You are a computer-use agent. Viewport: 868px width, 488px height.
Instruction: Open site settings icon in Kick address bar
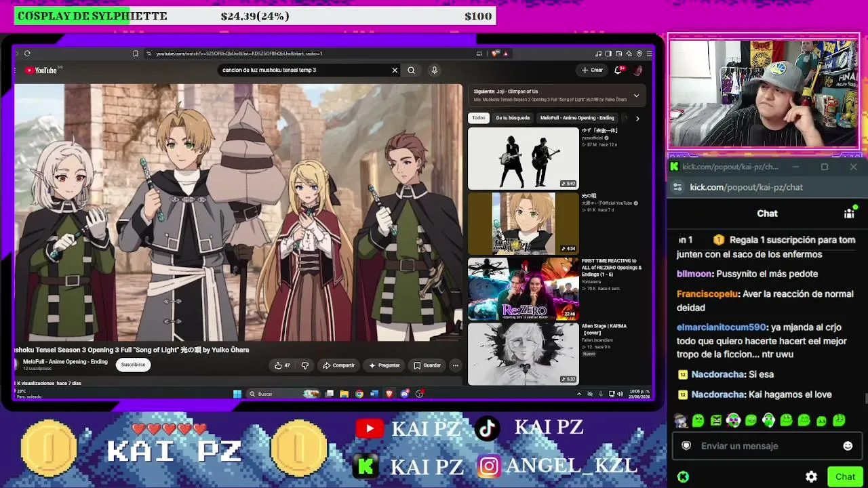point(677,187)
